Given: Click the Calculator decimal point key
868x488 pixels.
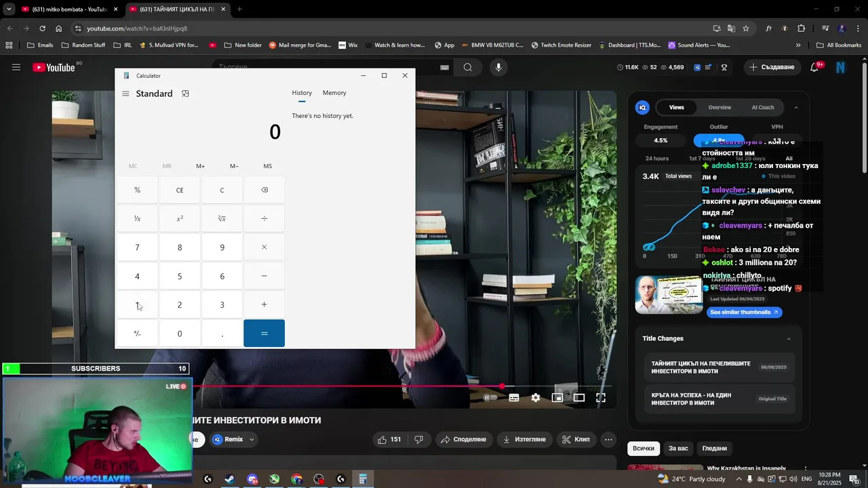Looking at the screenshot, I should click(222, 333).
